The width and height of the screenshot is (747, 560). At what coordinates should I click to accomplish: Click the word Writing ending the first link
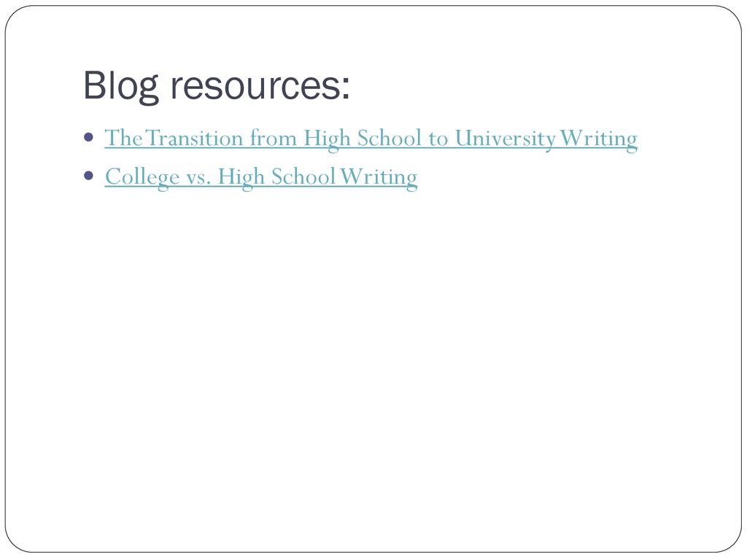pyautogui.click(x=598, y=139)
